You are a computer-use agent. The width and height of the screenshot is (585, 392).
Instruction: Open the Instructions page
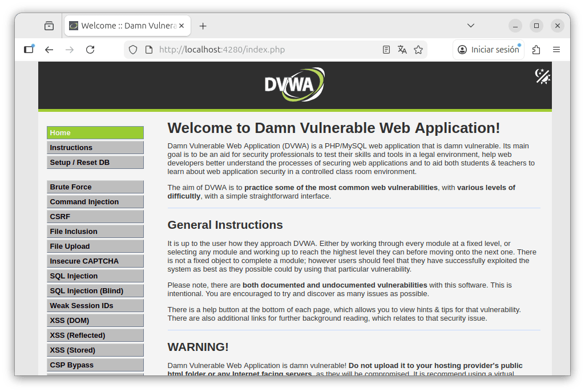(95, 148)
